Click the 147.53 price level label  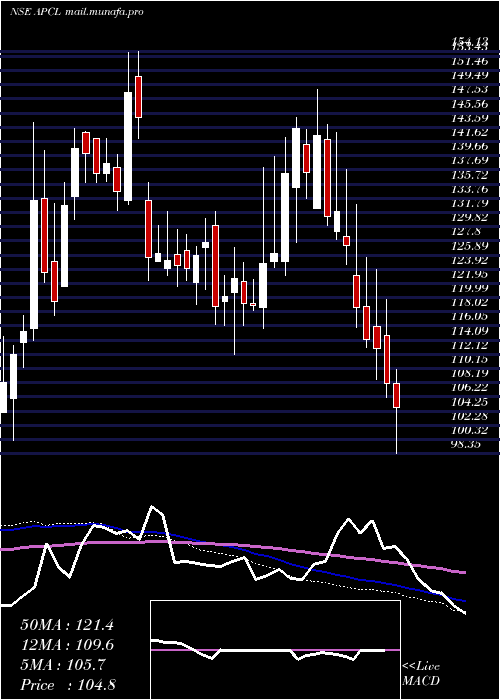[x=470, y=89]
